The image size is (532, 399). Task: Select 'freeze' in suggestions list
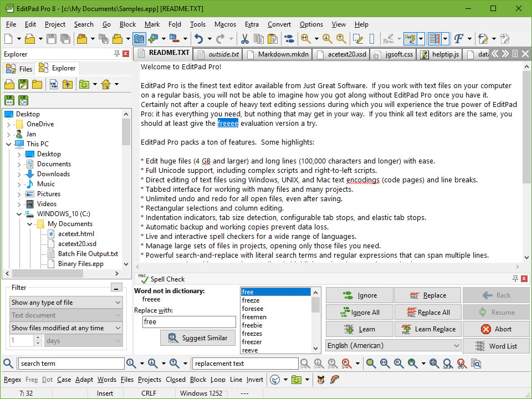click(x=275, y=300)
